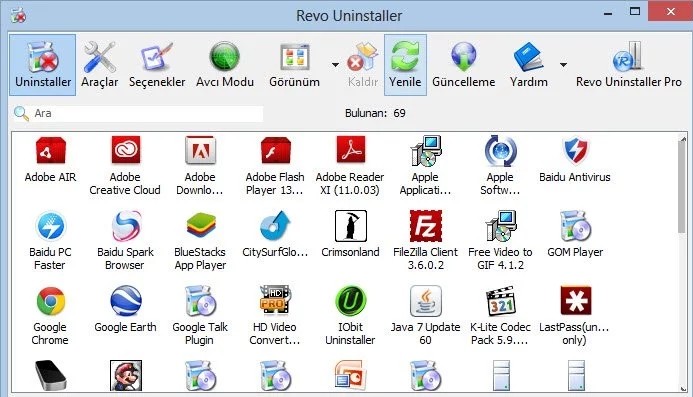Refresh the list with Yenile

click(x=405, y=65)
